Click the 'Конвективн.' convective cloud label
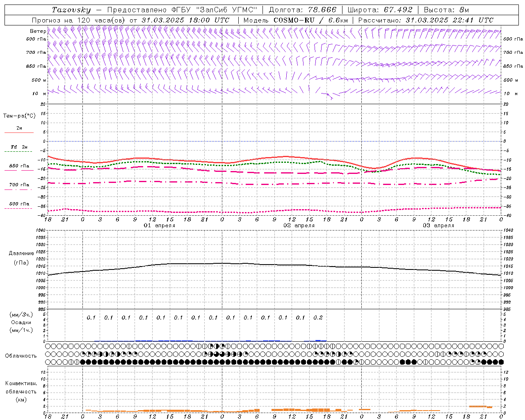The width and height of the screenshot is (525, 420). (x=21, y=383)
